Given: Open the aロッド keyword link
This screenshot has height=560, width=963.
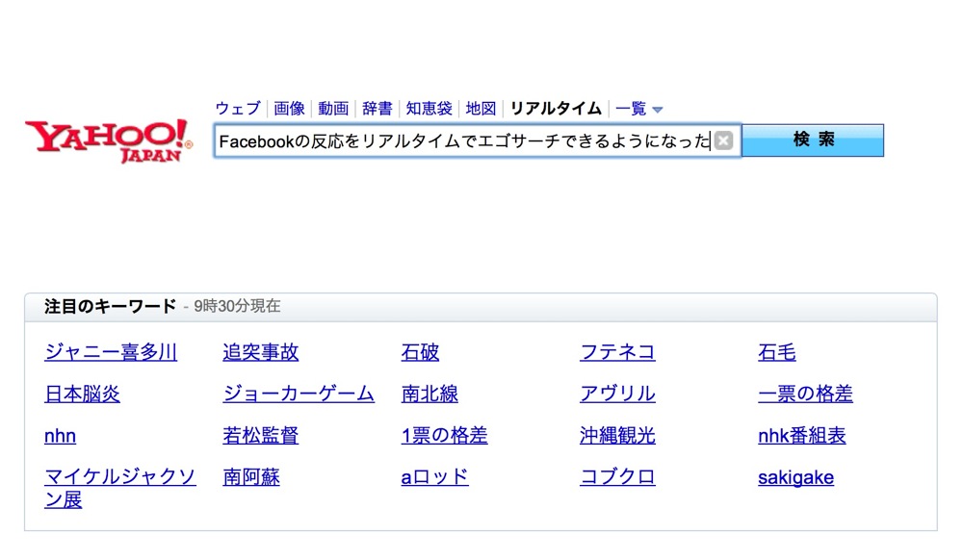Looking at the screenshot, I should click(x=435, y=477).
